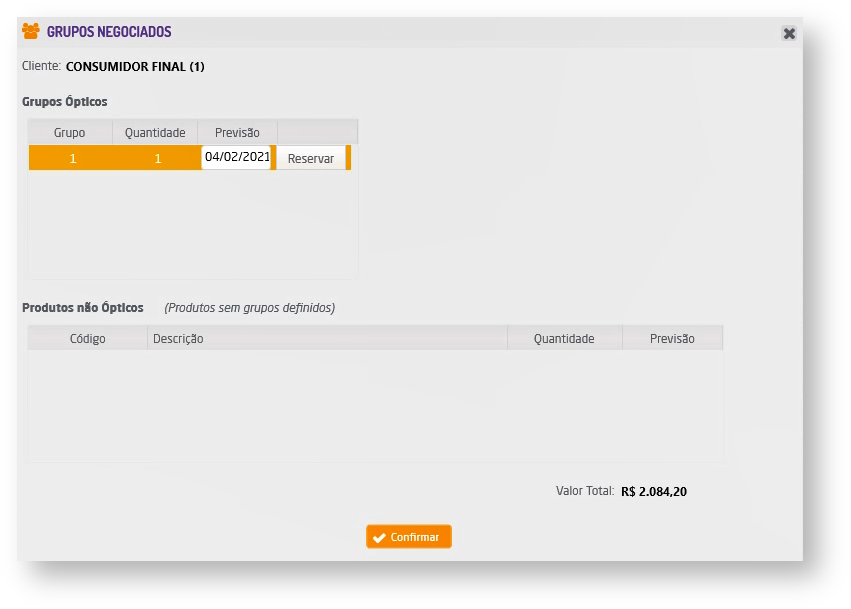Click Quantidade header in Grupos Ópticos table
Image resolution: width=851 pixels, height=609 pixels.
pyautogui.click(x=155, y=132)
